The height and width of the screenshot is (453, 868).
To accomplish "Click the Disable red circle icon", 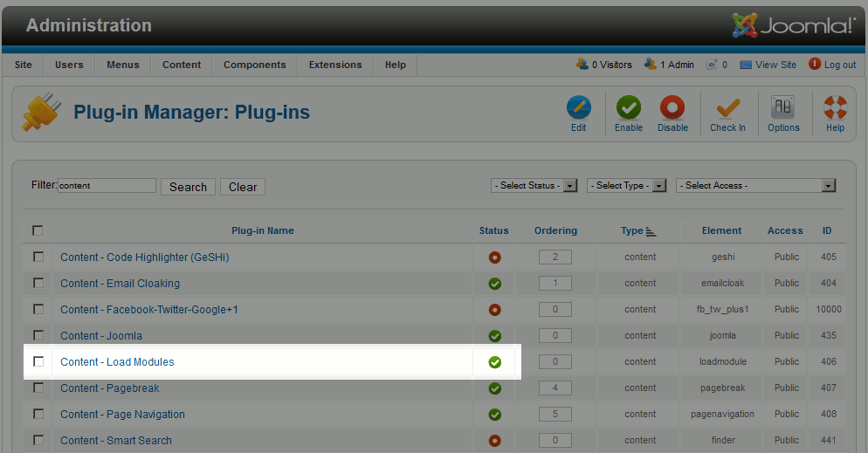I will (x=672, y=107).
